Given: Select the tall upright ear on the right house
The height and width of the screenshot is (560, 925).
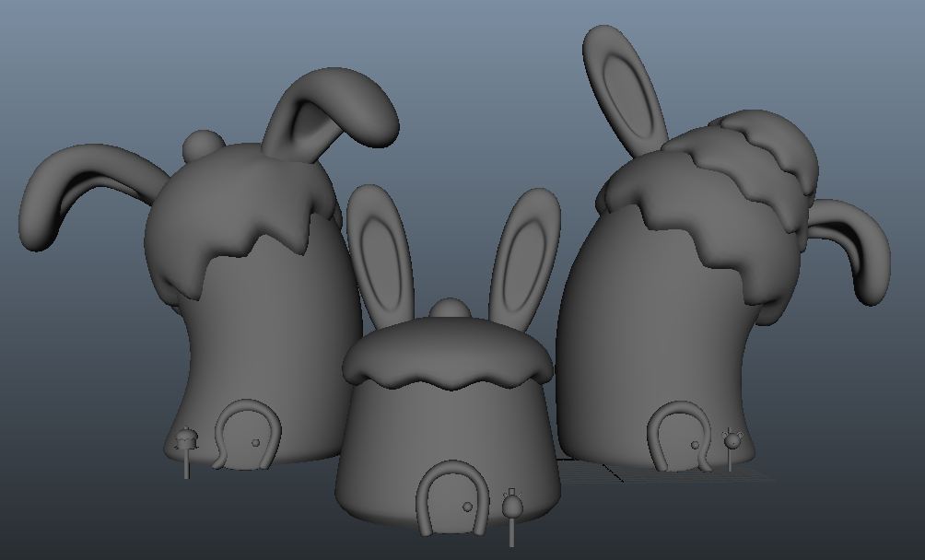Looking at the screenshot, I should (x=626, y=91).
